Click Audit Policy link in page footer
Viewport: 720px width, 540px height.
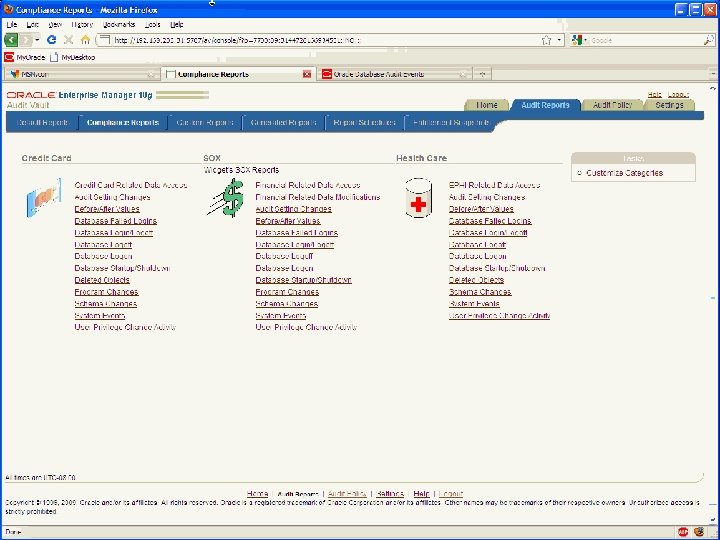point(347,494)
